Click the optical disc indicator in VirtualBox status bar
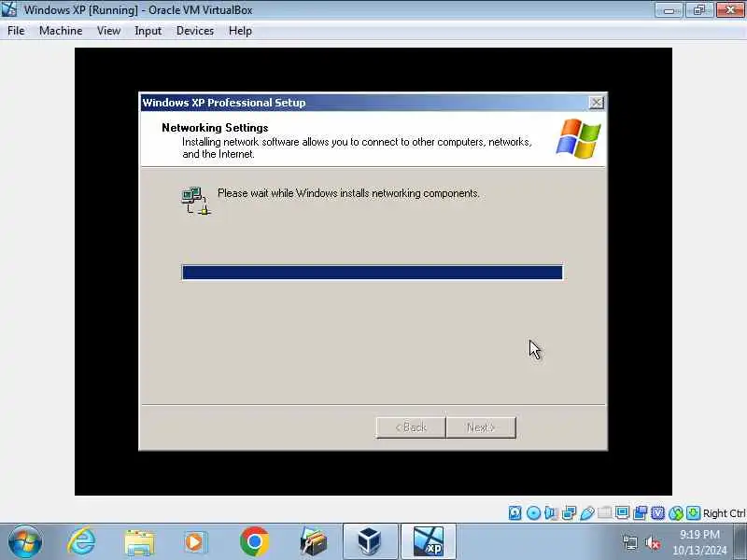This screenshot has height=560, width=747. pyautogui.click(x=533, y=512)
